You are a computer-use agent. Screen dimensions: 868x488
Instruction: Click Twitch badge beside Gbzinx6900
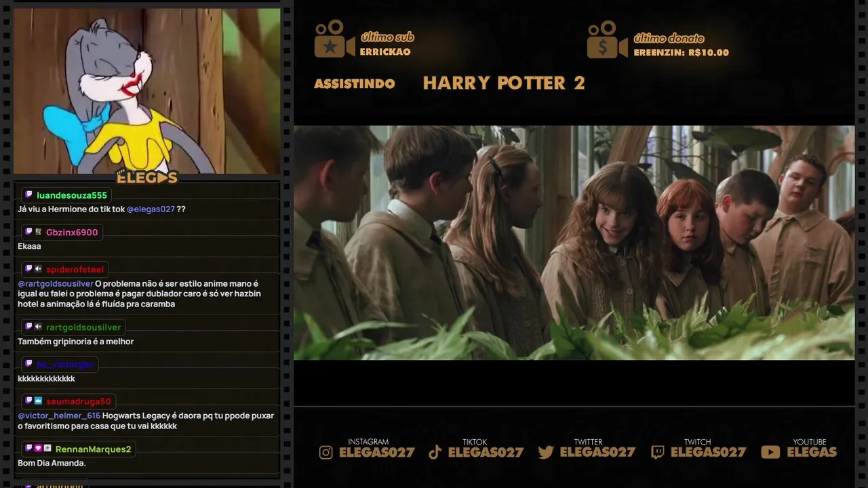[x=28, y=232]
